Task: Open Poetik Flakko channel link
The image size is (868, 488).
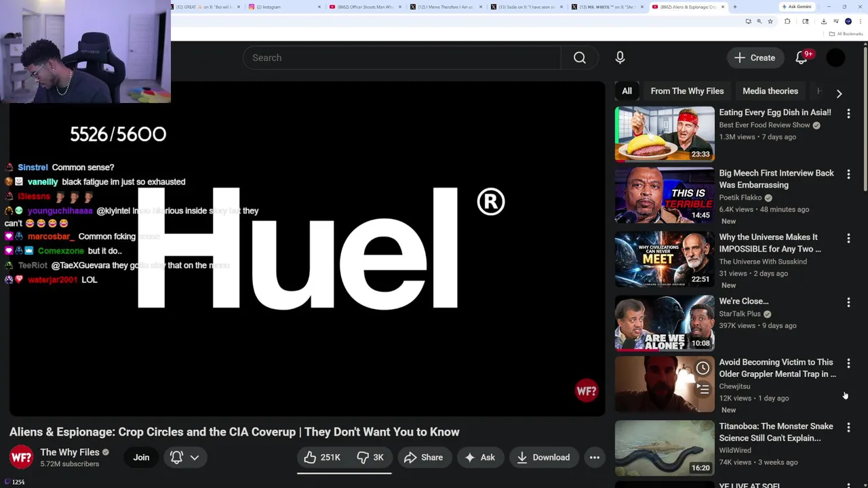Action: tap(740, 197)
